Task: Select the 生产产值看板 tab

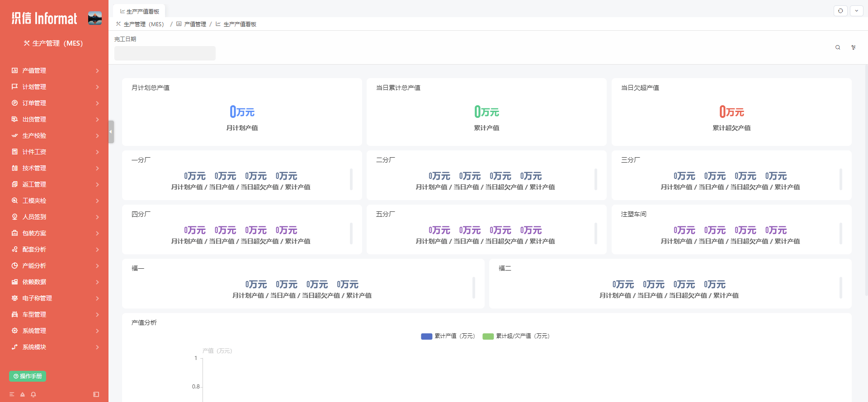Action: click(139, 11)
